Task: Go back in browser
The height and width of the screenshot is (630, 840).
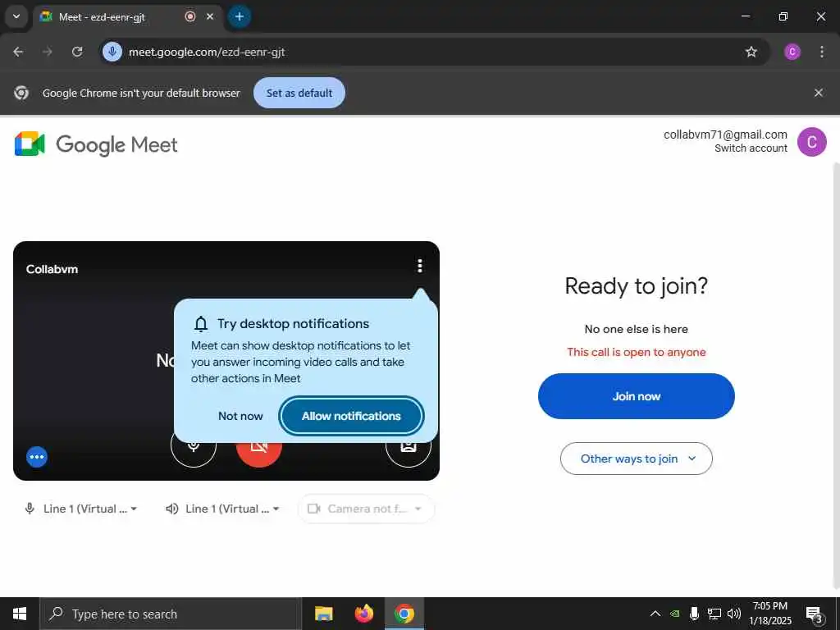Action: (x=18, y=52)
